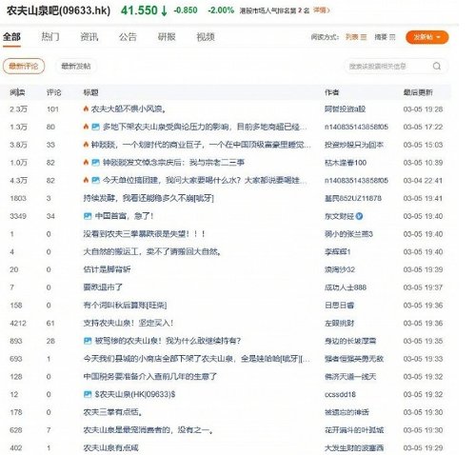This screenshot has width=476, height=455.
Task: Open the 全部 tab
Action: [x=11, y=37]
